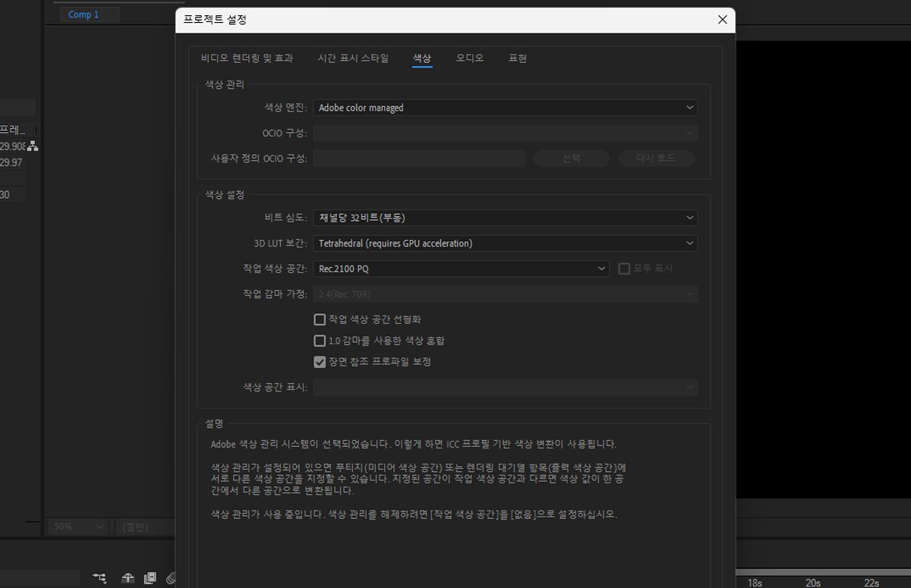Screen dimensions: 911x588
Task: Click the 사용자 정의 OCIO 구성 input field
Action: pos(419,158)
